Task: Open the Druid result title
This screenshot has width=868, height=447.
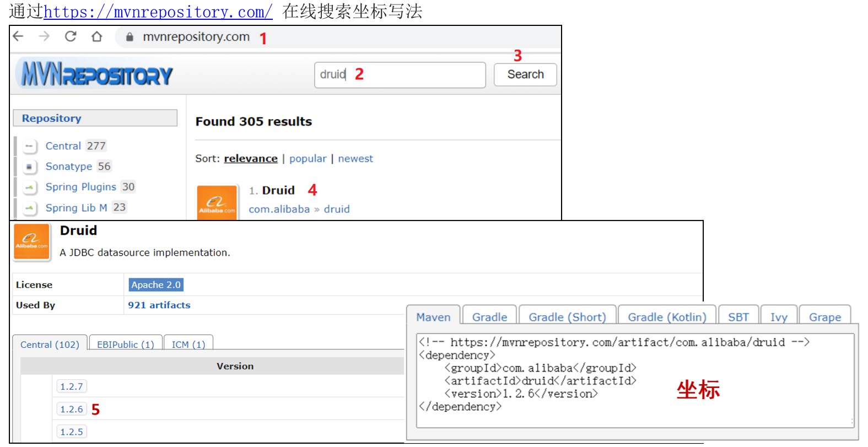Action: click(278, 190)
